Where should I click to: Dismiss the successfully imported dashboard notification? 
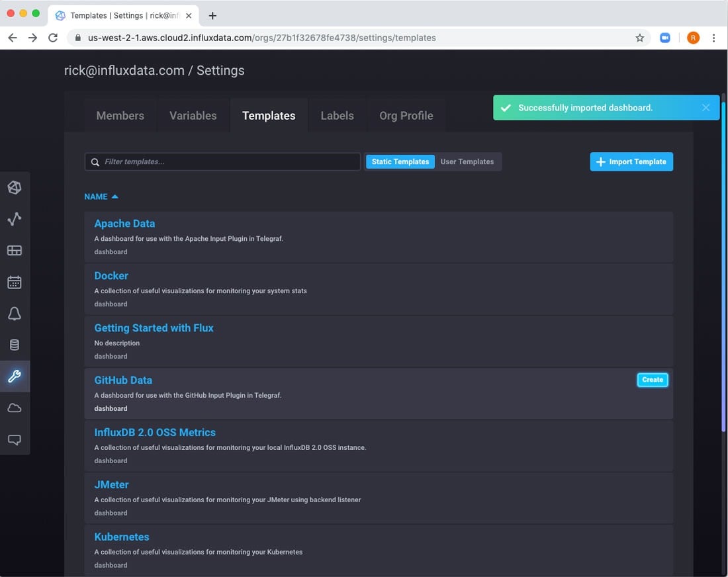click(705, 108)
